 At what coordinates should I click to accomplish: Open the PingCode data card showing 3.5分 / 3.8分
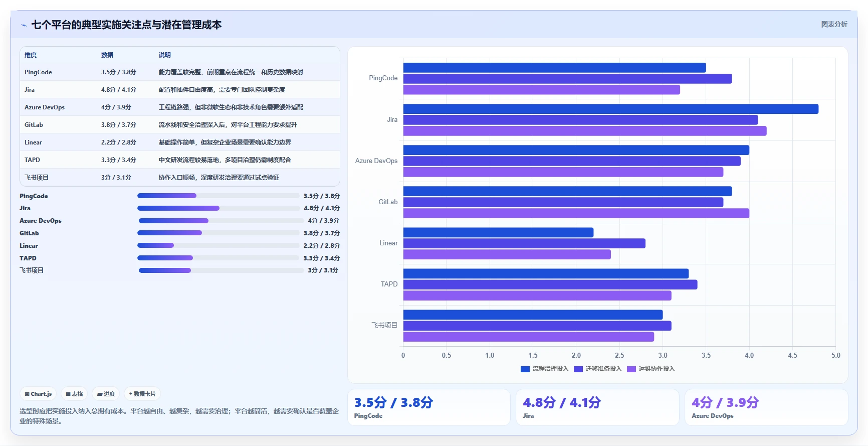point(429,407)
